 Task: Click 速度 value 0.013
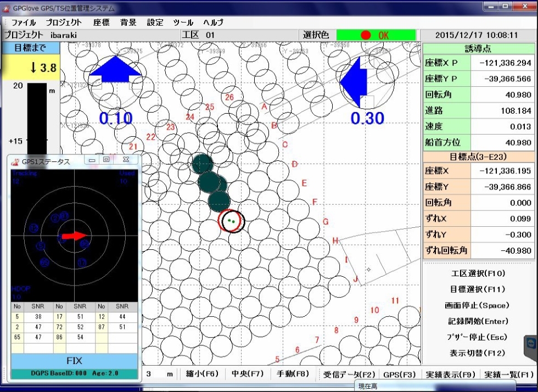coord(503,126)
